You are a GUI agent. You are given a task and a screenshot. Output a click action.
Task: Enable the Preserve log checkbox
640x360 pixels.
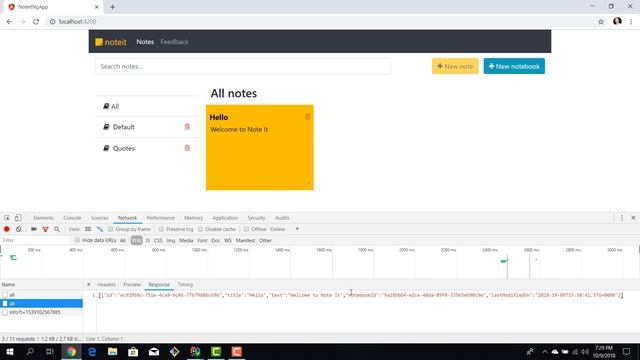161,229
